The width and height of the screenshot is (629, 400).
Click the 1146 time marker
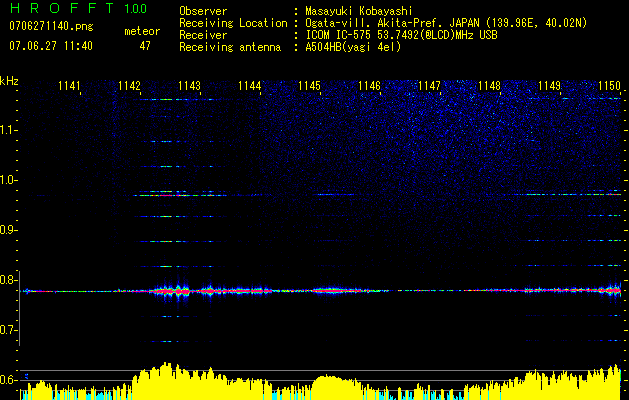pyautogui.click(x=369, y=86)
